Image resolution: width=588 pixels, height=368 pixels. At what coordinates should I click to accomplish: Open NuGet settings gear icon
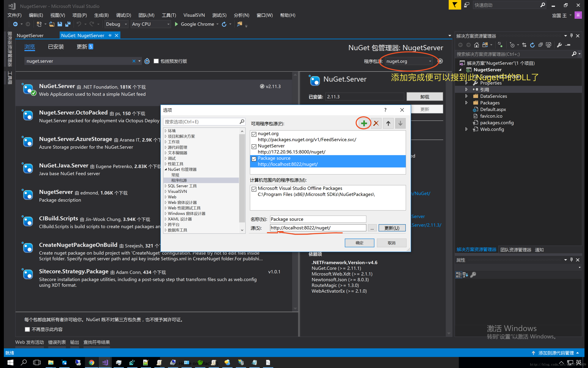pyautogui.click(x=440, y=61)
